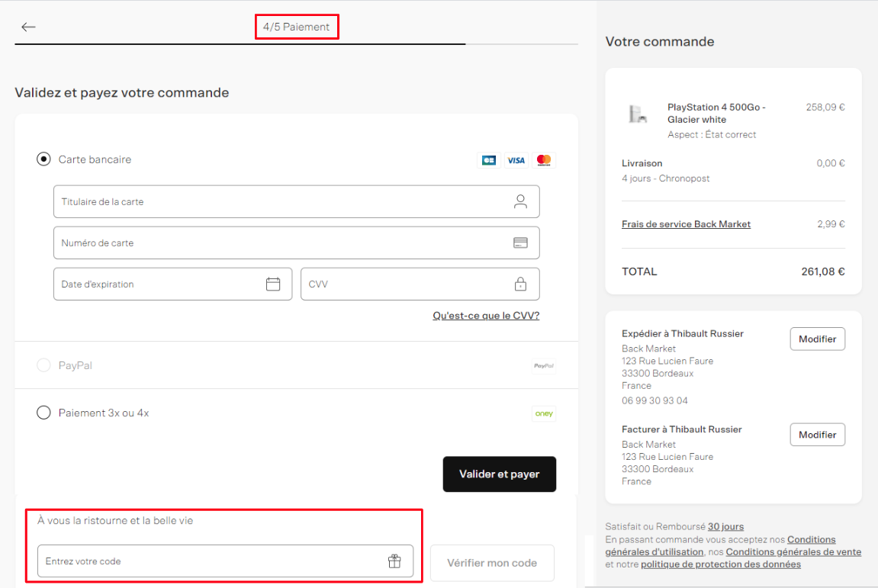Open the Qu'est-ce que le CVV link
878x588 pixels.
(486, 315)
